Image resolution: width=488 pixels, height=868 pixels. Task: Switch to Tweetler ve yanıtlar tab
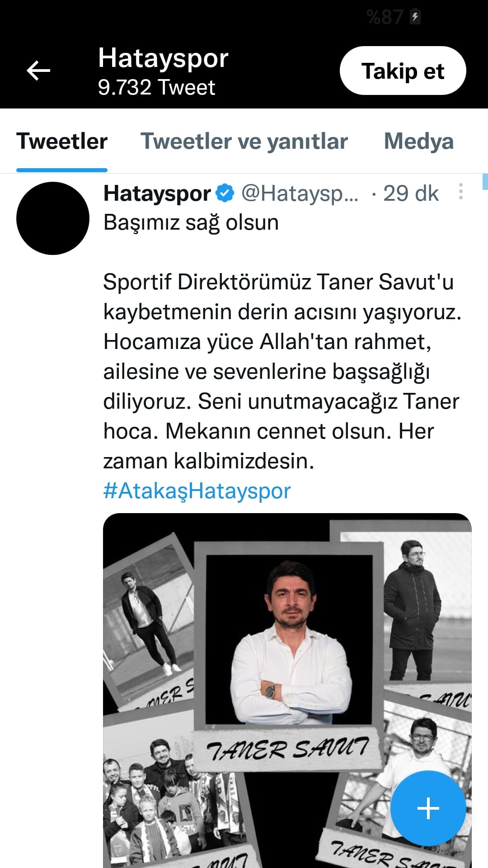[244, 141]
